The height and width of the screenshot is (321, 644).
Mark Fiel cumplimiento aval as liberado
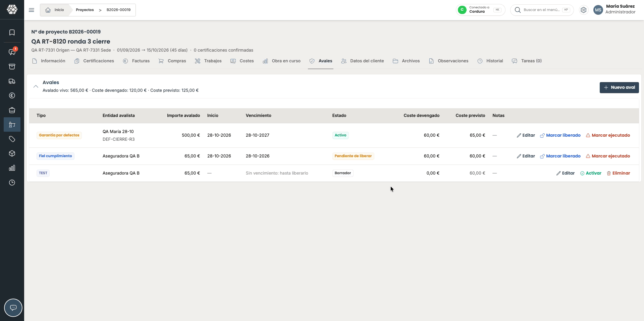coord(560,156)
